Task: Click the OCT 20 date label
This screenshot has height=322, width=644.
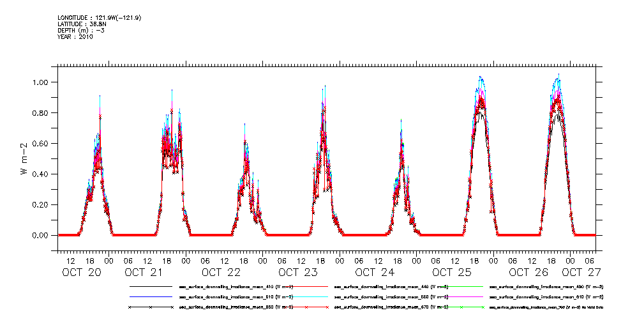Action: pos(82,272)
